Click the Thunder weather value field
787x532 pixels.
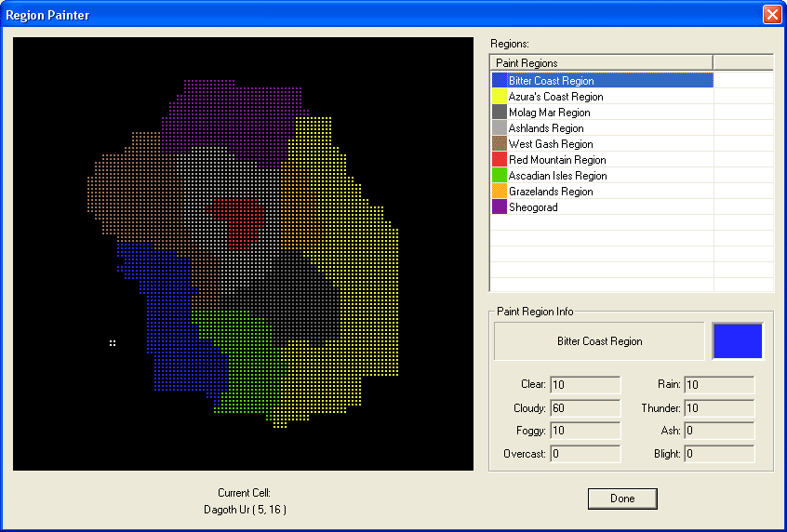tap(719, 408)
